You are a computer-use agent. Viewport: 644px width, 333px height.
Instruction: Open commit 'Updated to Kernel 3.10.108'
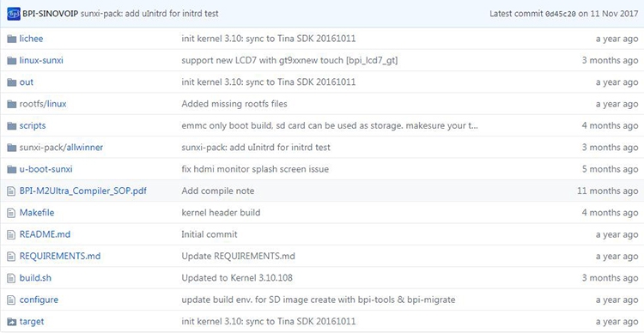(237, 278)
